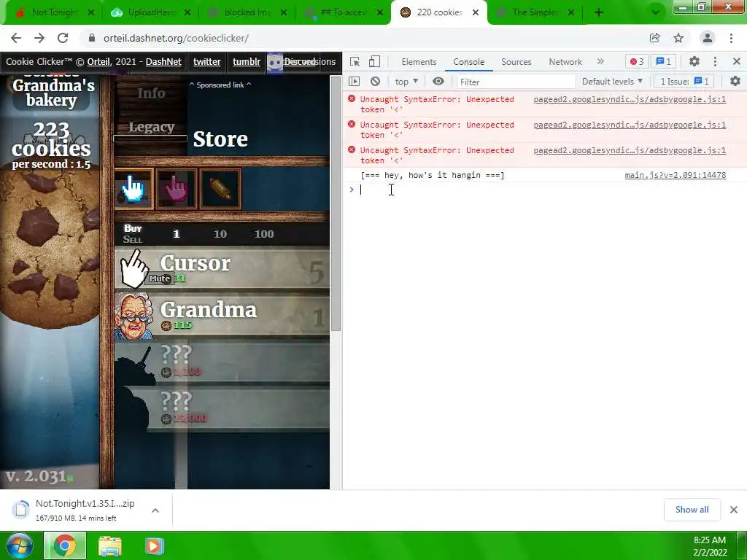Click the locked 1,100 cookie building

click(x=222, y=363)
